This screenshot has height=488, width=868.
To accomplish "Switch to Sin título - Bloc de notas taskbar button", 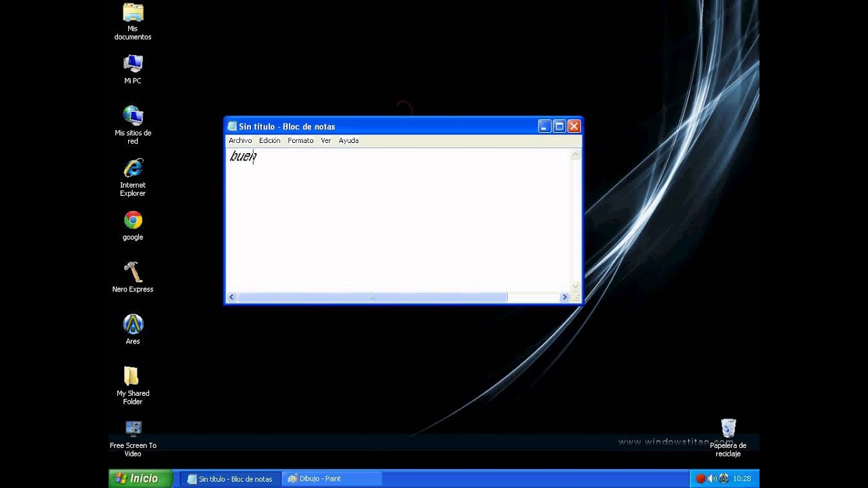I will tap(230, 479).
